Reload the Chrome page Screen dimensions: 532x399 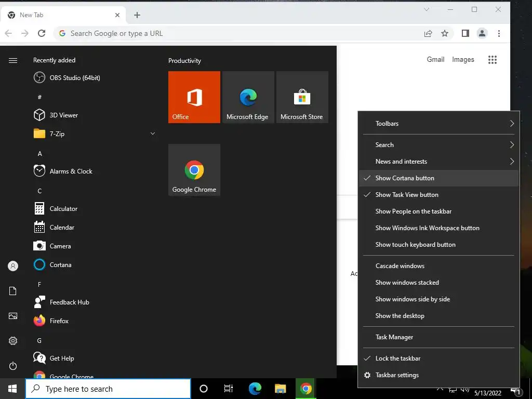point(42,33)
